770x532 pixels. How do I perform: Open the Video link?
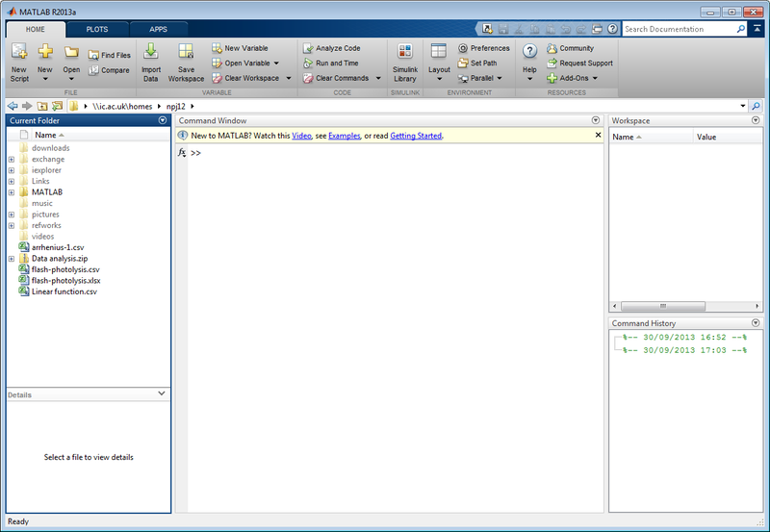pos(301,136)
